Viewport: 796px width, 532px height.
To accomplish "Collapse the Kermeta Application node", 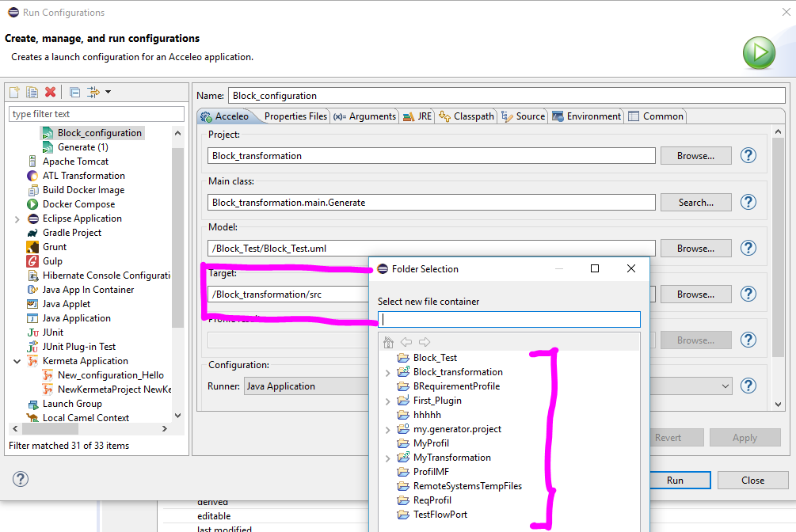I will tap(17, 362).
